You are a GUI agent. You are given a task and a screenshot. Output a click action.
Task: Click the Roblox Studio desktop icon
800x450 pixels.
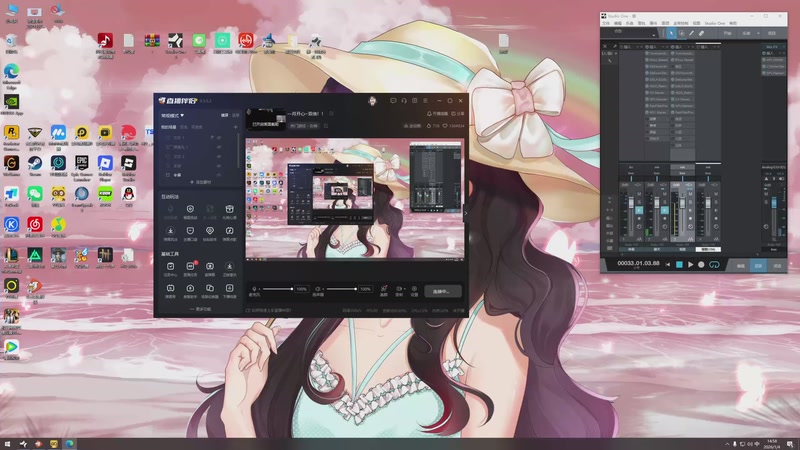129,165
